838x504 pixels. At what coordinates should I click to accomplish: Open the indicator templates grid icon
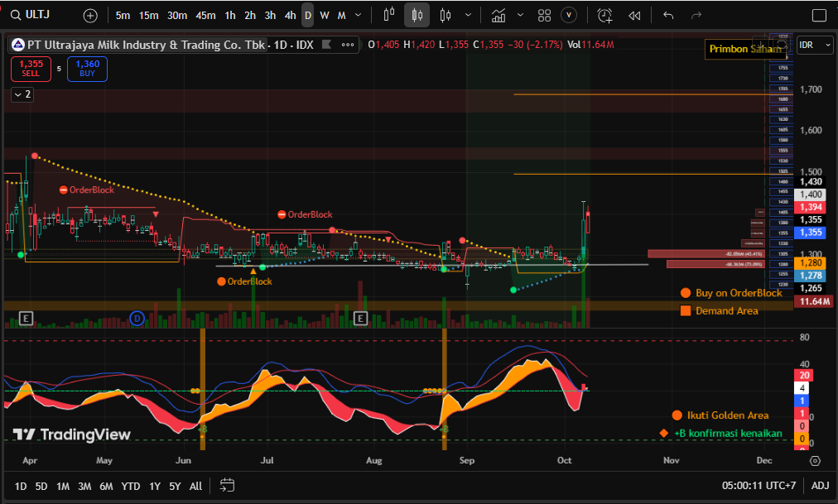pos(544,15)
